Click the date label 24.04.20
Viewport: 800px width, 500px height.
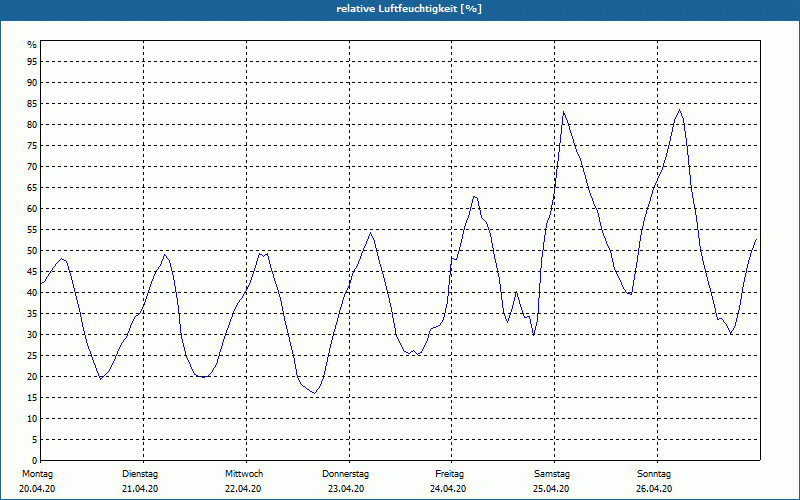coord(448,489)
